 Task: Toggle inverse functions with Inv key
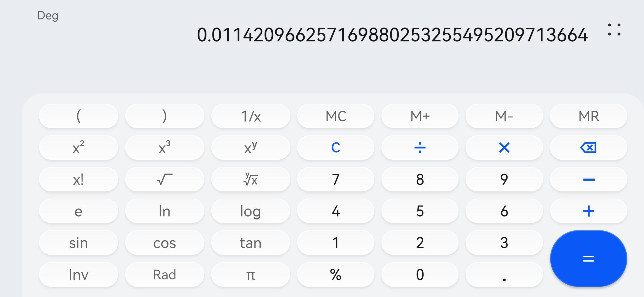78,274
